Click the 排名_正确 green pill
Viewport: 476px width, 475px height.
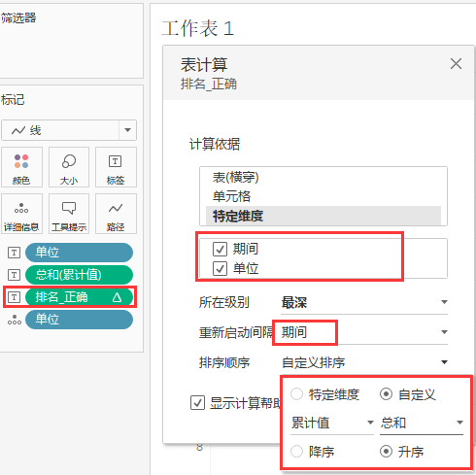point(79,297)
